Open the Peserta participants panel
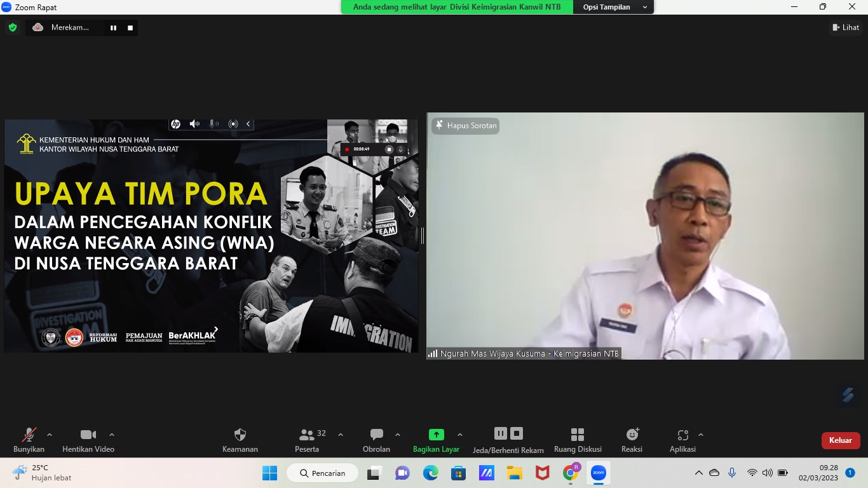The width and height of the screenshot is (868, 488). click(308, 440)
